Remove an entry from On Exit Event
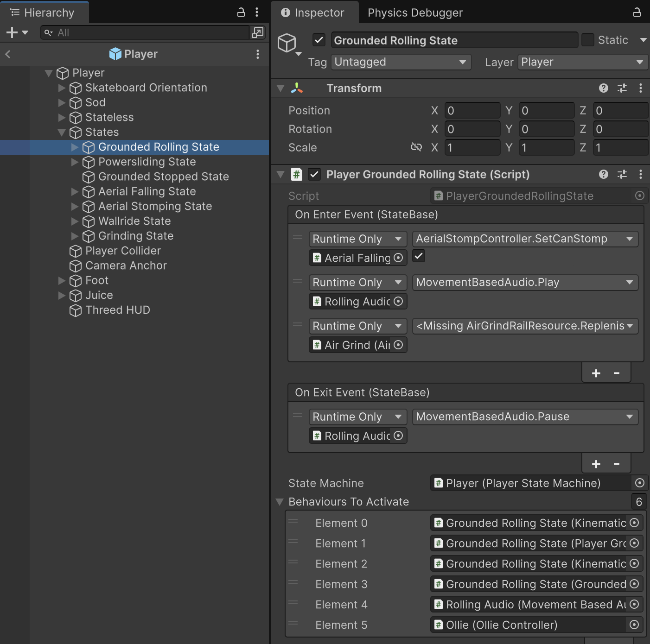This screenshot has height=644, width=650. click(x=617, y=464)
